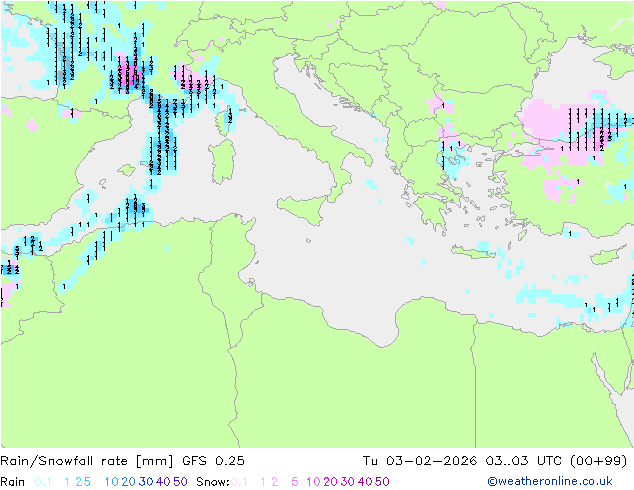Click the (00+99) forecast offset text
The image size is (634, 490).
tap(599, 461)
